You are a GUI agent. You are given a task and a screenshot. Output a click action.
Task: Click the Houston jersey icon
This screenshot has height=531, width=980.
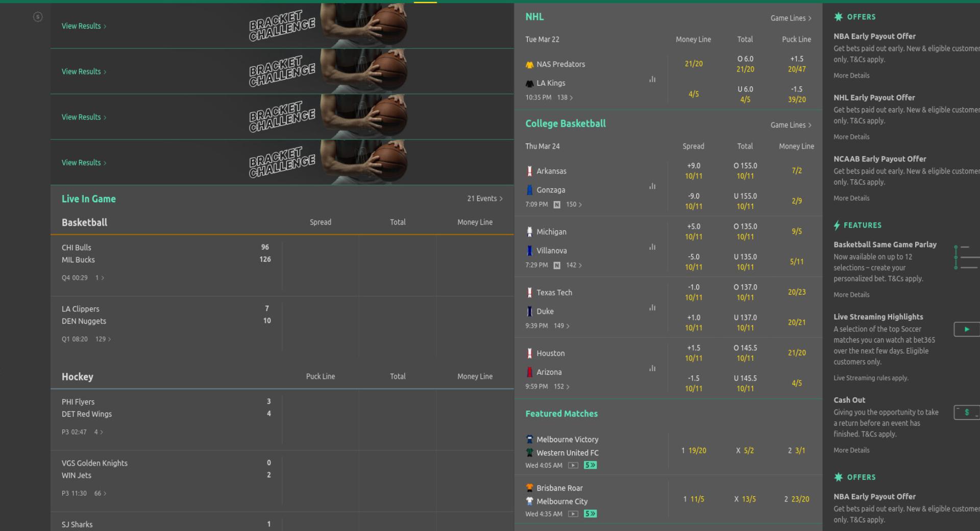(529, 353)
